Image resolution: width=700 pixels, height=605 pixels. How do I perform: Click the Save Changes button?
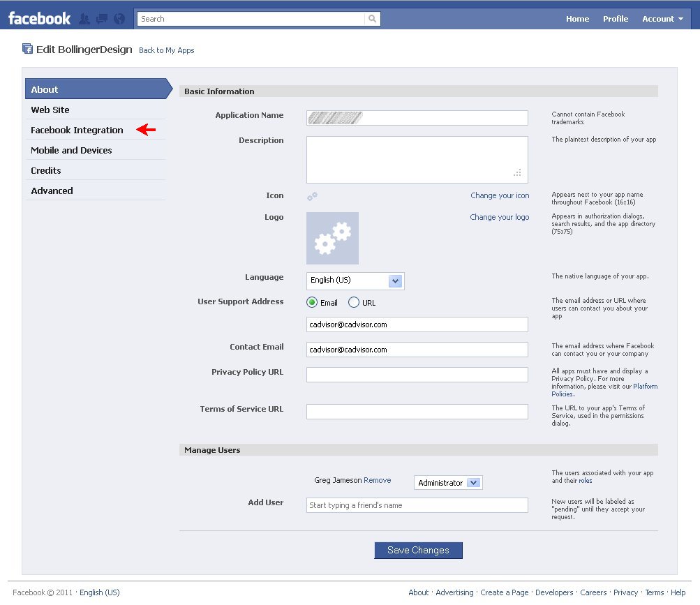pyautogui.click(x=418, y=550)
